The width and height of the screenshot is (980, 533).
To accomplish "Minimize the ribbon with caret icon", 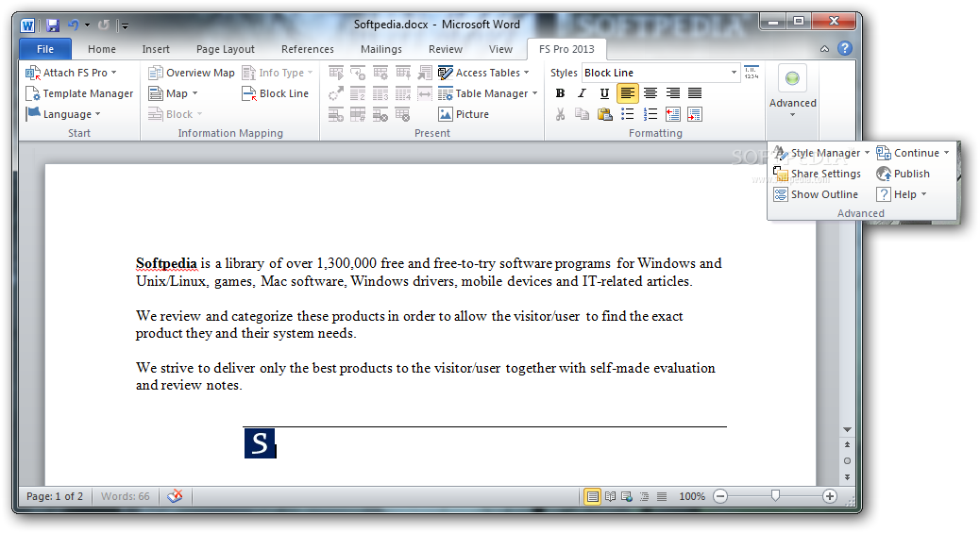I will tap(824, 48).
